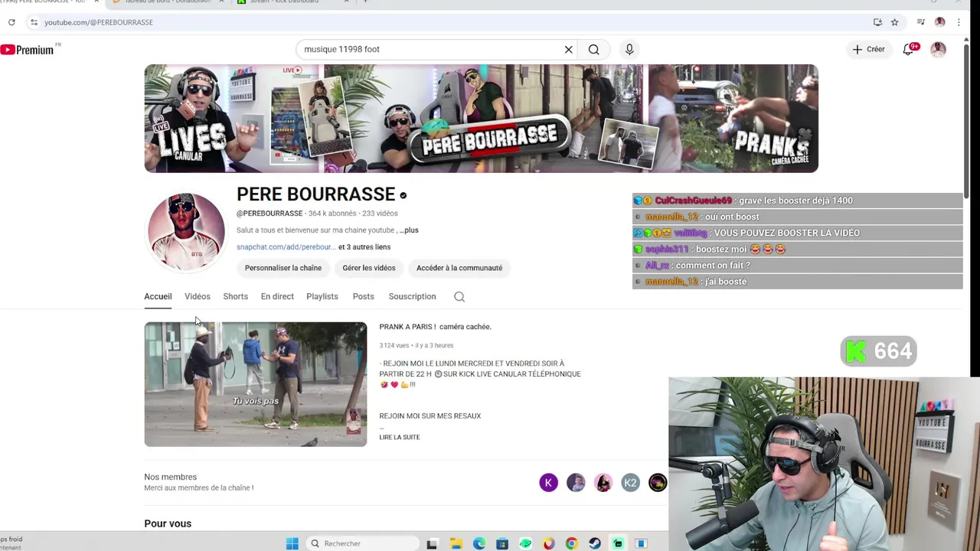Open the browser media control icon

coord(921,22)
